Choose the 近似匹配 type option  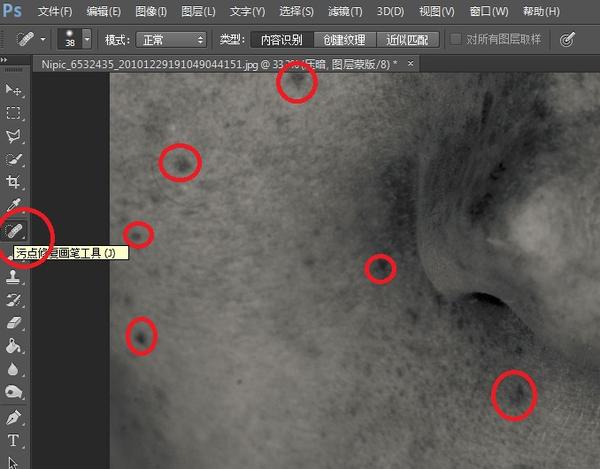[x=408, y=39]
